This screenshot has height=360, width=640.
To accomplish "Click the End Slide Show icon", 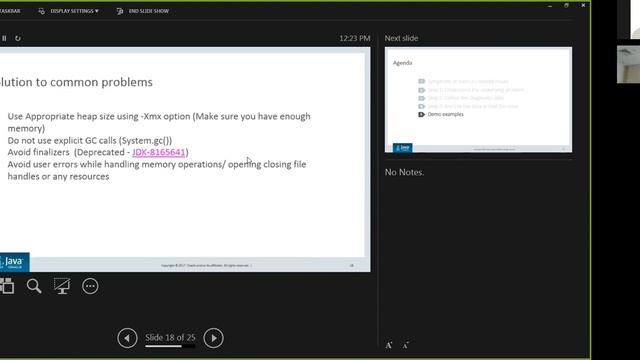I will pyautogui.click(x=120, y=11).
